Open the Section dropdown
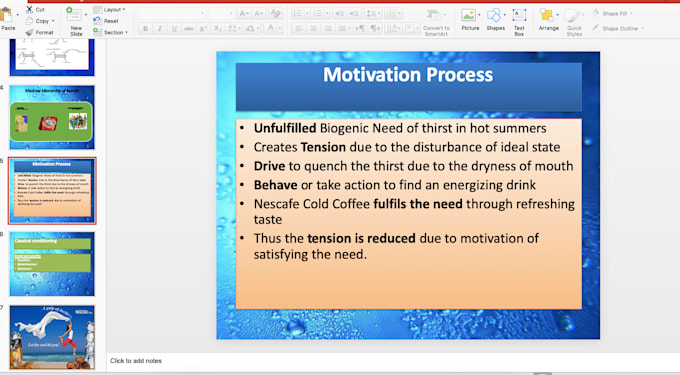Viewport: 680px width, 375px height. click(x=111, y=32)
